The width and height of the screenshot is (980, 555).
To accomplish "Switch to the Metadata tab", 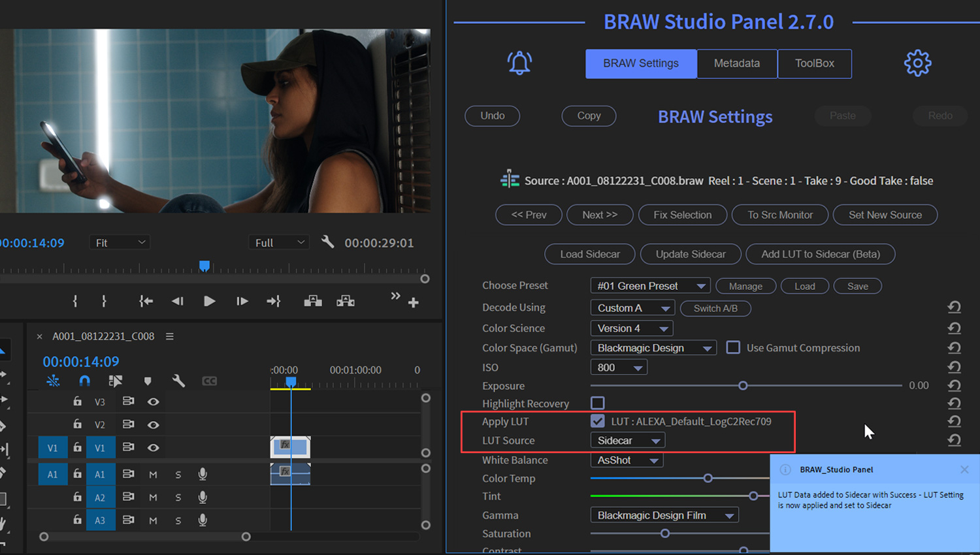I will [737, 63].
